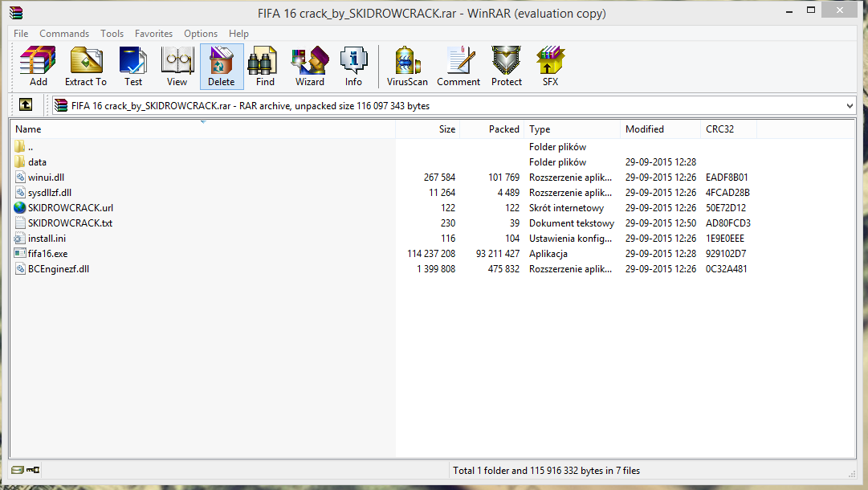The width and height of the screenshot is (868, 490).
Task: Click the drive icon in status bar
Action: click(17, 470)
